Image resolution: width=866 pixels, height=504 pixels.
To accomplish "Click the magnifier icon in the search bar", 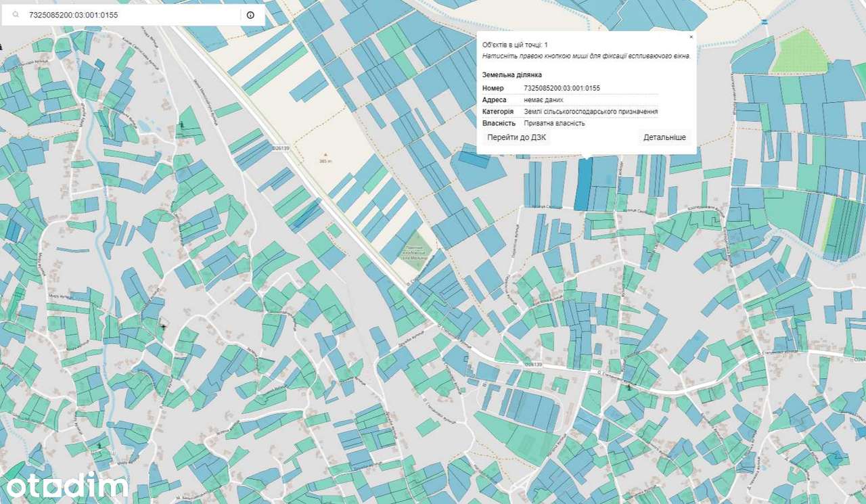I will [16, 14].
